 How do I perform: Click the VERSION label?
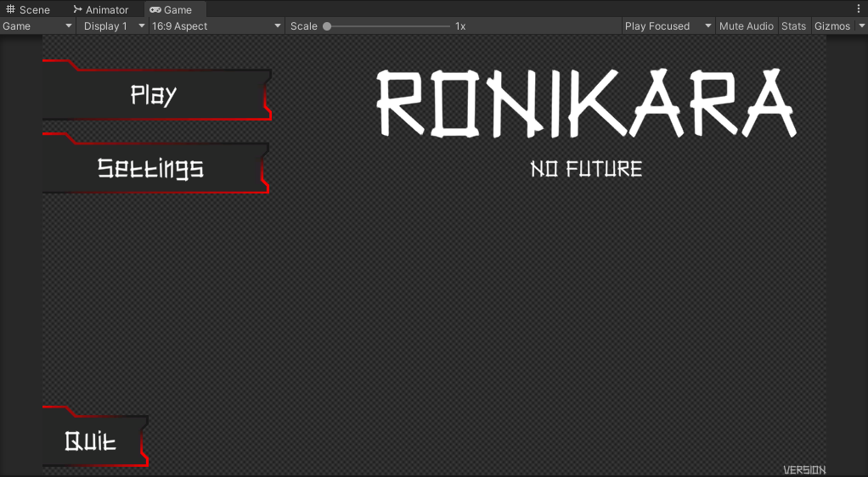point(804,470)
